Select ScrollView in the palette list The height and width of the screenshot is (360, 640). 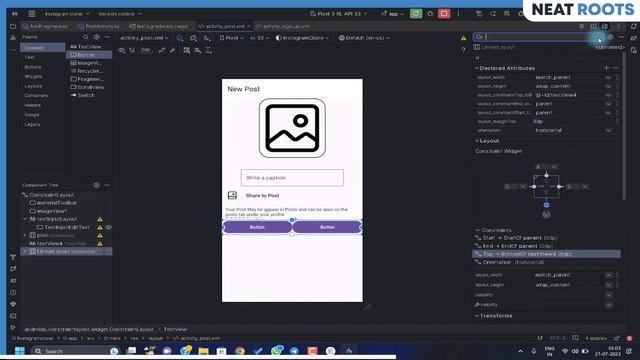click(87, 87)
